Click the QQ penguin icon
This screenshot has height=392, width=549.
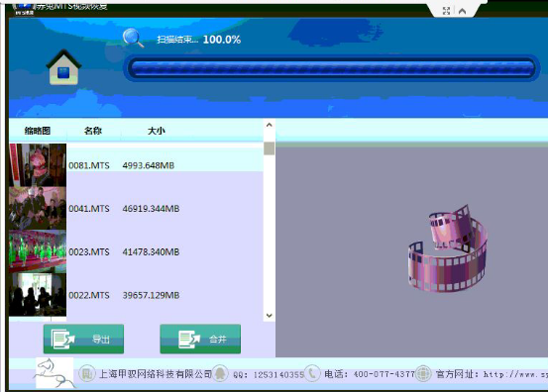[x=220, y=373]
